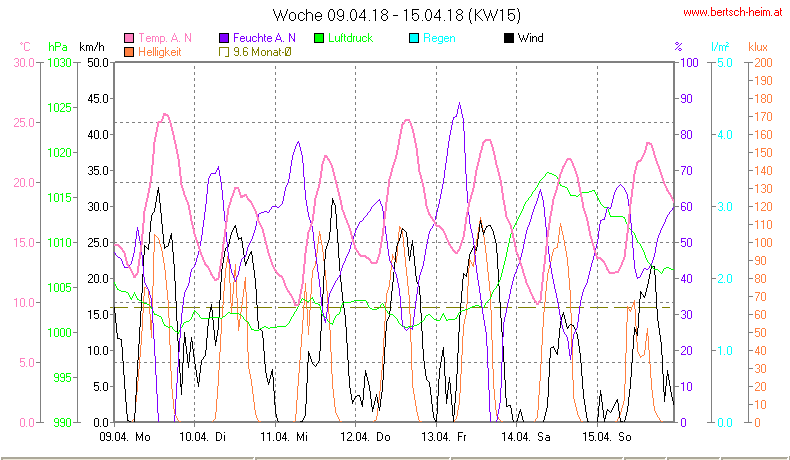Image resolution: width=790 pixels, height=460 pixels.
Task: Click the °C axis unit label
Action: pyautogui.click(x=25, y=47)
